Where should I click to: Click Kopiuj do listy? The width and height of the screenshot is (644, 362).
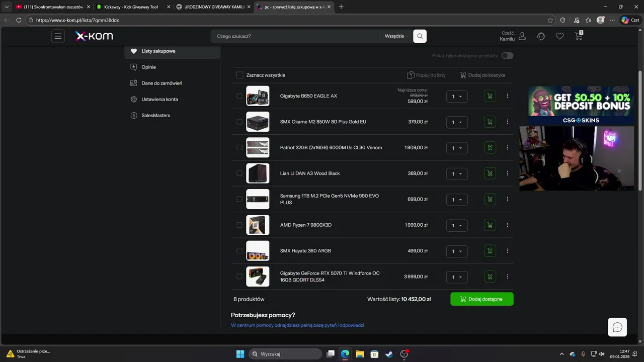[427, 75]
